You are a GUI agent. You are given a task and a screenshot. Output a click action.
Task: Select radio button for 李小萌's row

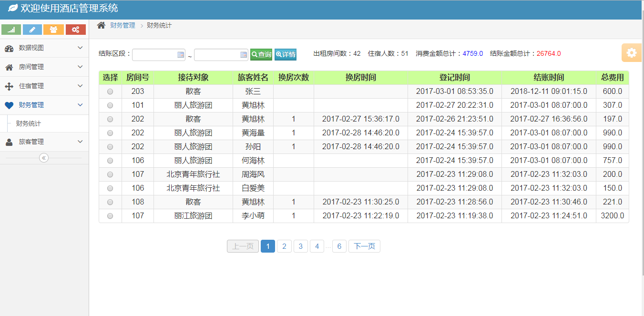tap(110, 216)
